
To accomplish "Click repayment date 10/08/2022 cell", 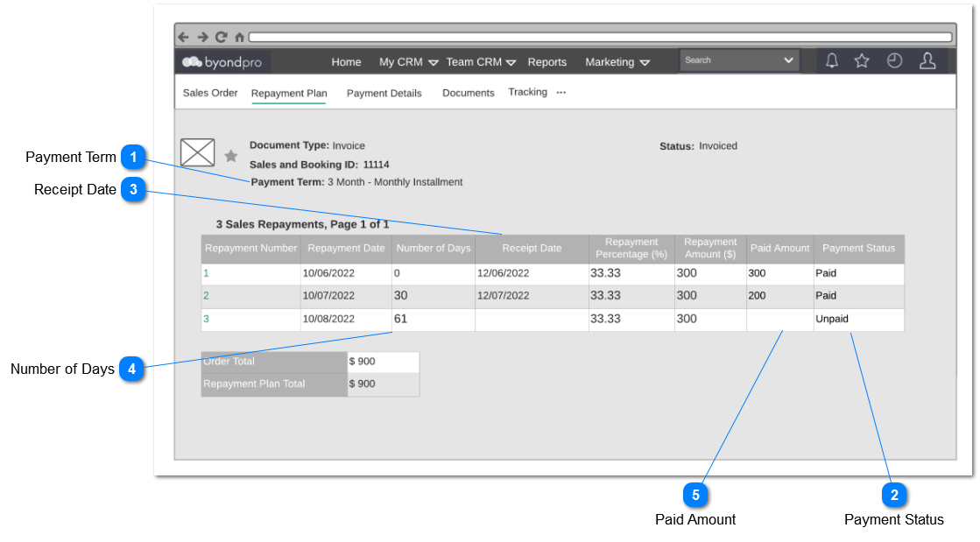I will click(x=346, y=319).
